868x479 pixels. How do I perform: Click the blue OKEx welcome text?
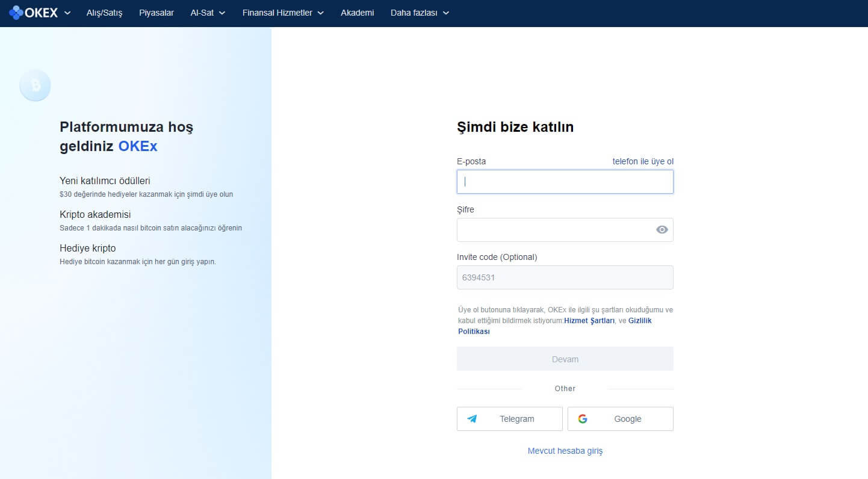point(138,146)
